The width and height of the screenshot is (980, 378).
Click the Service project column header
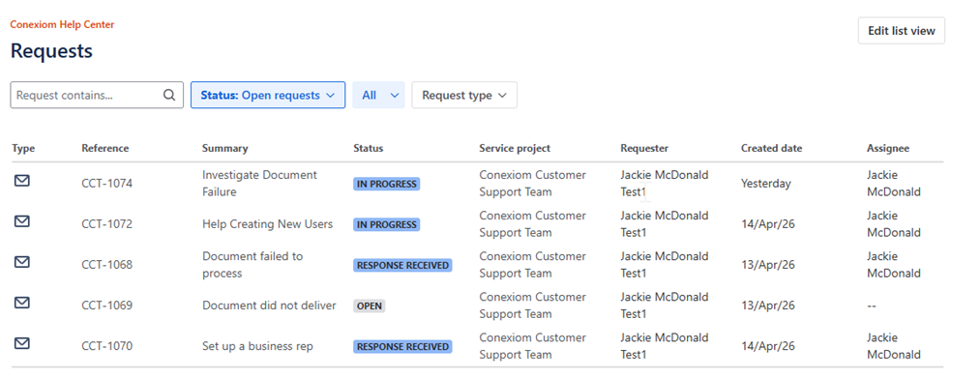(515, 148)
